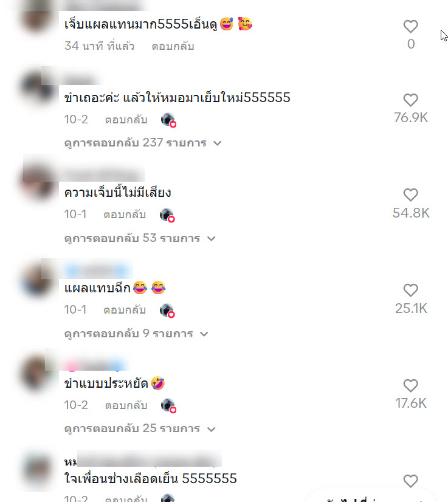Screen dimensions: 448x502
Task: Reply to the 76.9K-like comment
Action: pyautogui.click(x=126, y=120)
